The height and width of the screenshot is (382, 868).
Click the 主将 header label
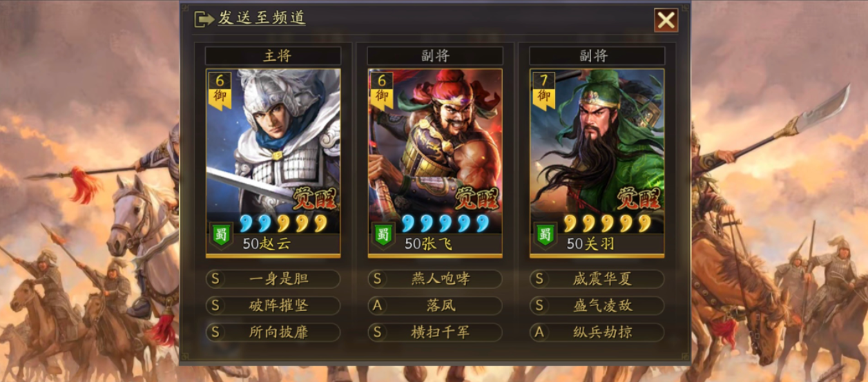[273, 56]
